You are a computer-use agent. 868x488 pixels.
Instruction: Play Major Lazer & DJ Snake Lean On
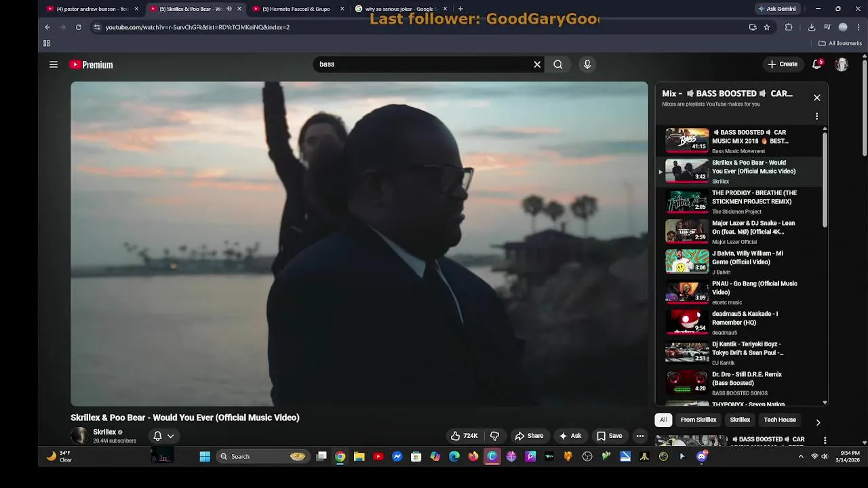pos(739,232)
